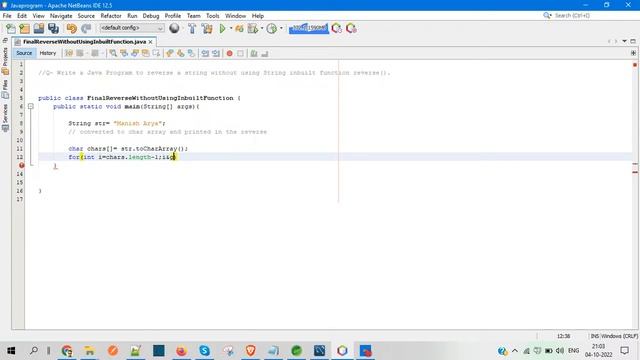Screen dimensions: 640x360
Task: Open the default config dropdown
Action: pos(132,28)
